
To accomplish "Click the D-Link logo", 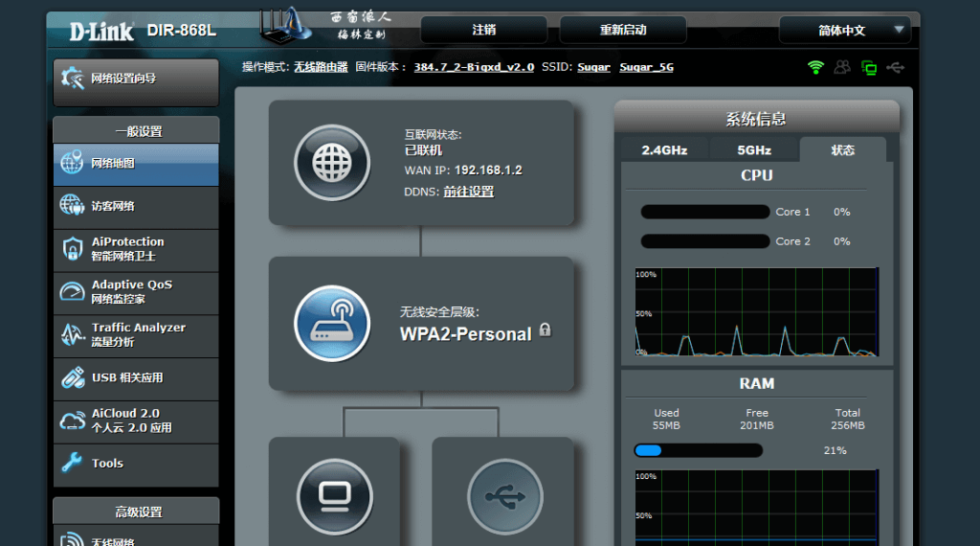I will (x=101, y=32).
